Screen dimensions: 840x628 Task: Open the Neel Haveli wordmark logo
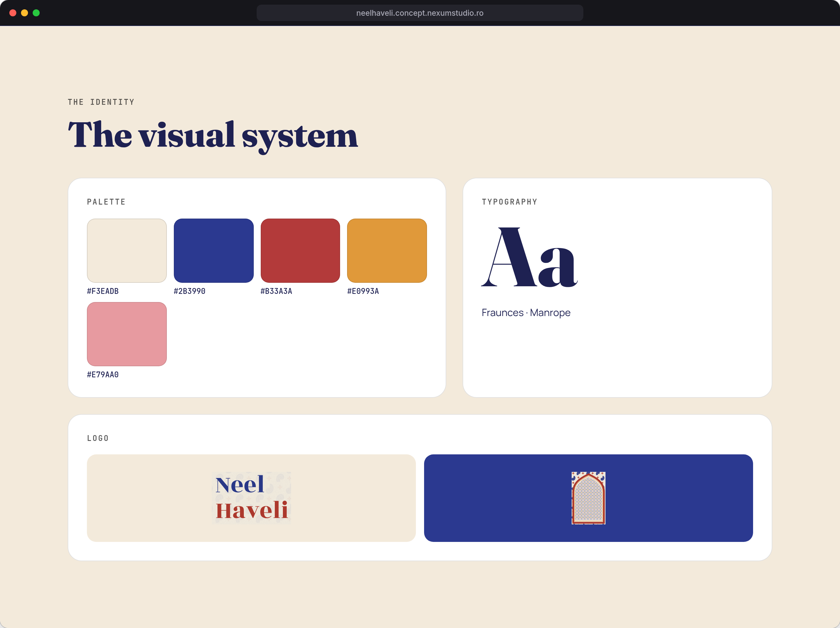[x=251, y=498]
